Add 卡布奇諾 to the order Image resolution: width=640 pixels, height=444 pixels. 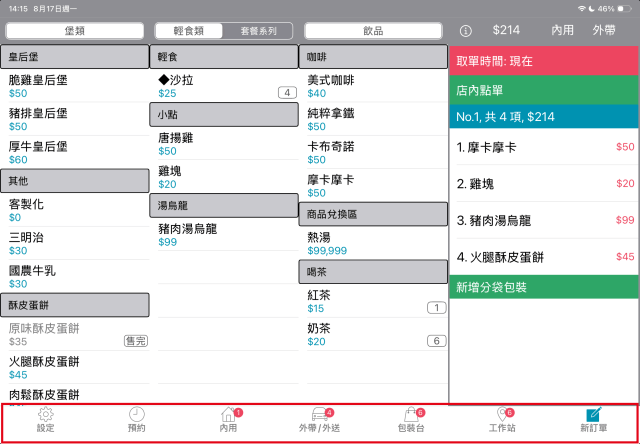tap(373, 152)
